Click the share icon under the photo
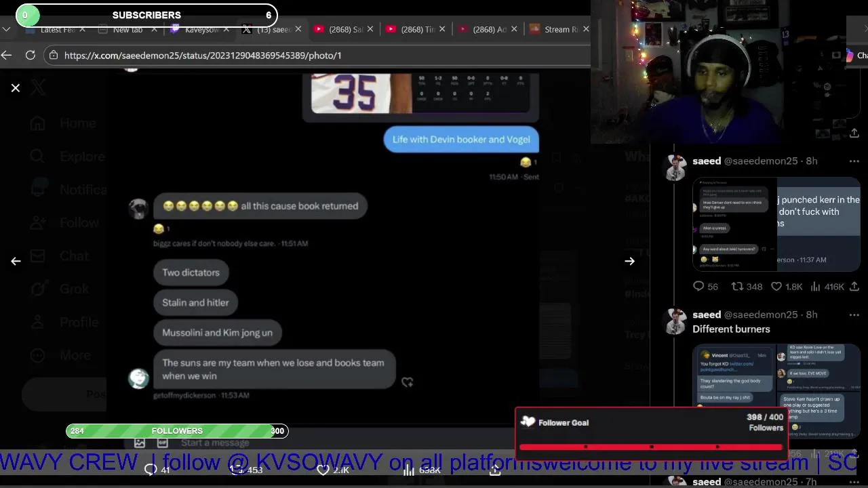The height and width of the screenshot is (488, 868). (495, 470)
